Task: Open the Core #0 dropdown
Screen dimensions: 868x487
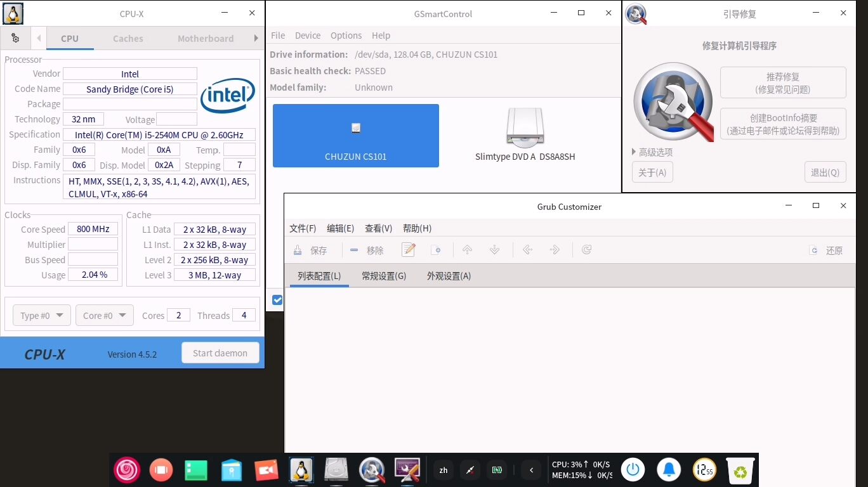Action: 104,316
